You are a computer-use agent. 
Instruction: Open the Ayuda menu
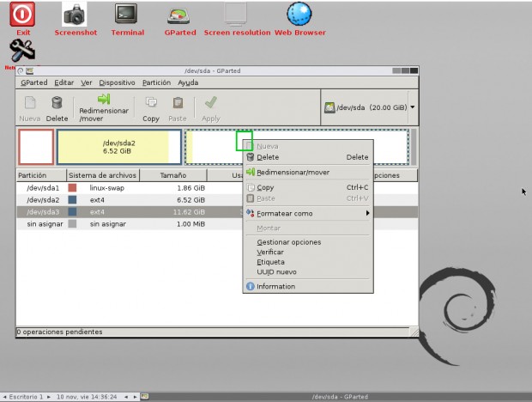click(188, 82)
